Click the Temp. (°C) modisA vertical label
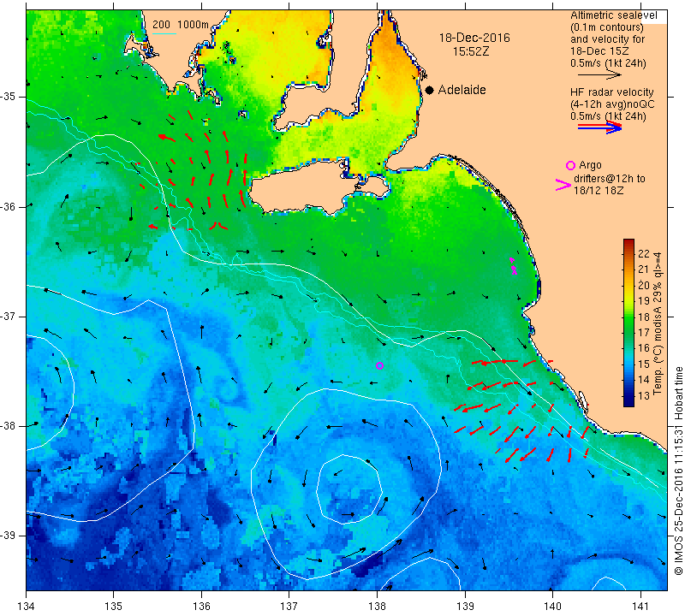 point(658,324)
